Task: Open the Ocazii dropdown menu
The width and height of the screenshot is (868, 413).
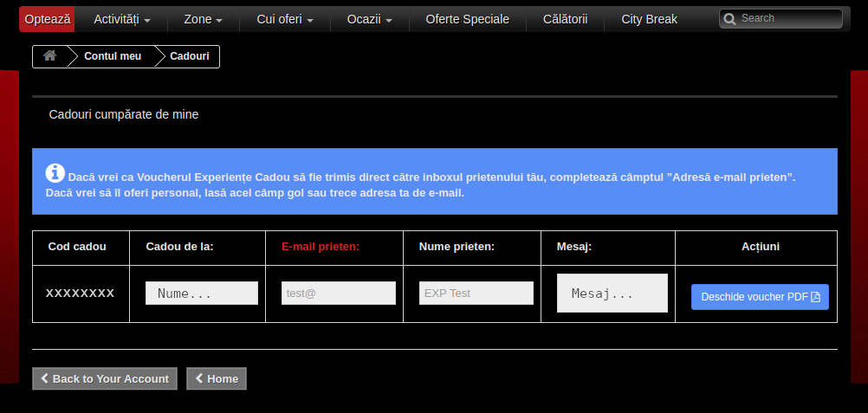Action: coord(369,19)
